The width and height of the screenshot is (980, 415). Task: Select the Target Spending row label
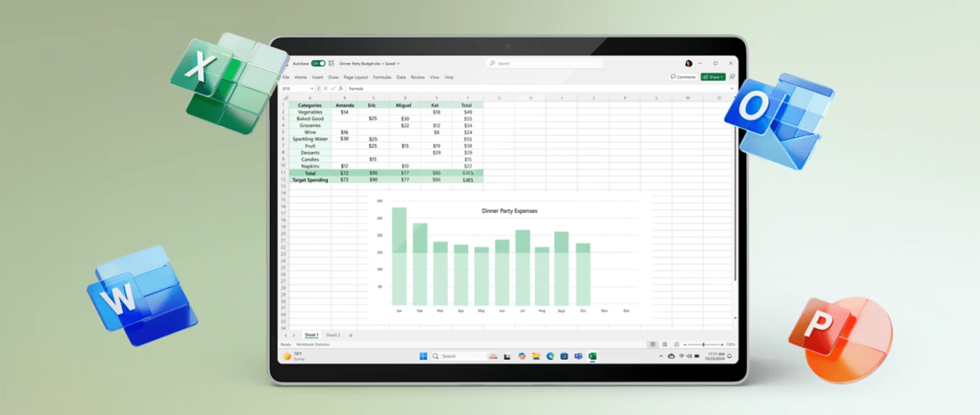(310, 180)
